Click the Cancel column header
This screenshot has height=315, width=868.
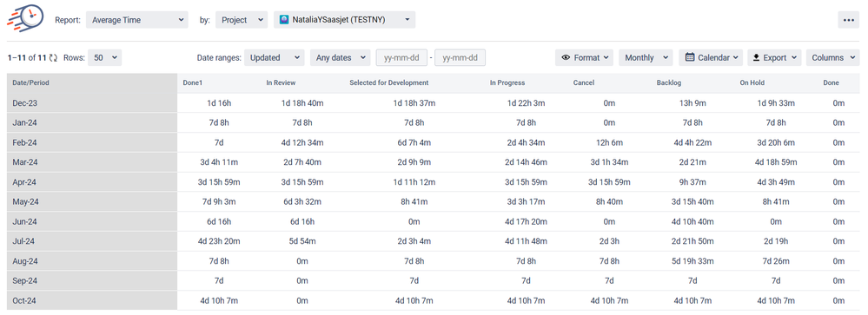pyautogui.click(x=584, y=83)
